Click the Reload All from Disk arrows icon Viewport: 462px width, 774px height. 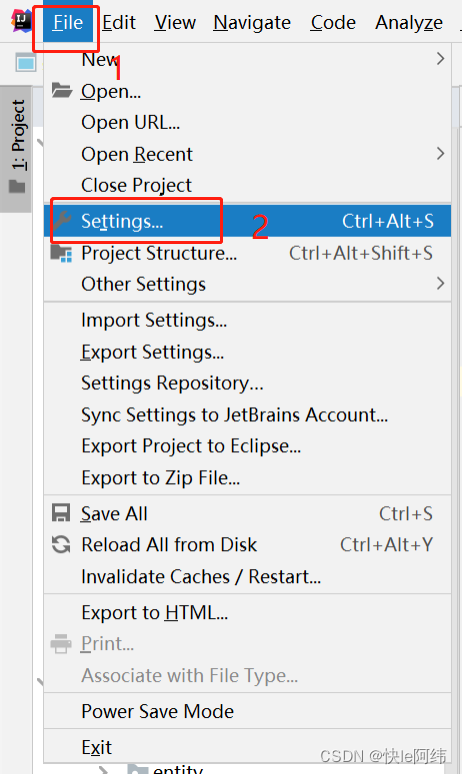tap(61, 544)
